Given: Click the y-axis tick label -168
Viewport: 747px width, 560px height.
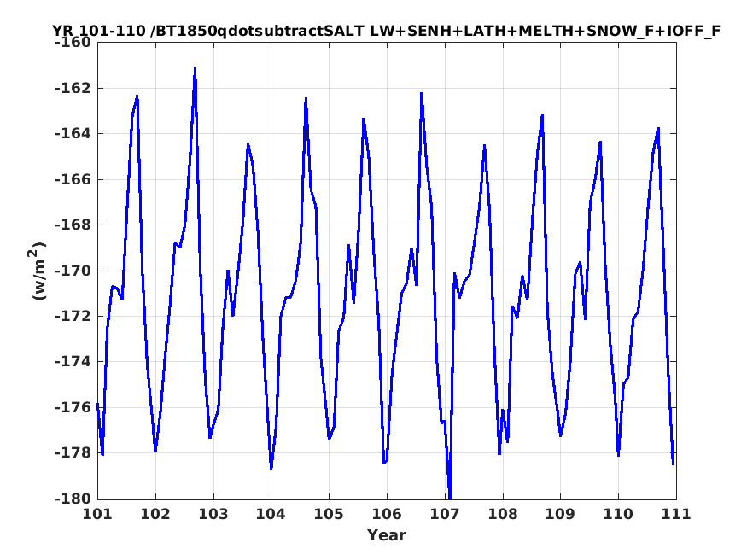Looking at the screenshot, I should tap(73, 225).
